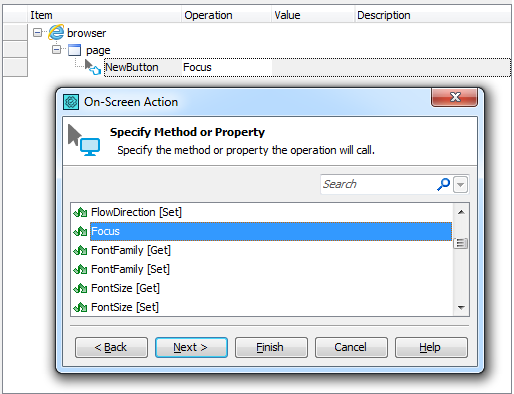
Task: Select FontFamily [Set] in the list
Action: pyautogui.click(x=130, y=269)
